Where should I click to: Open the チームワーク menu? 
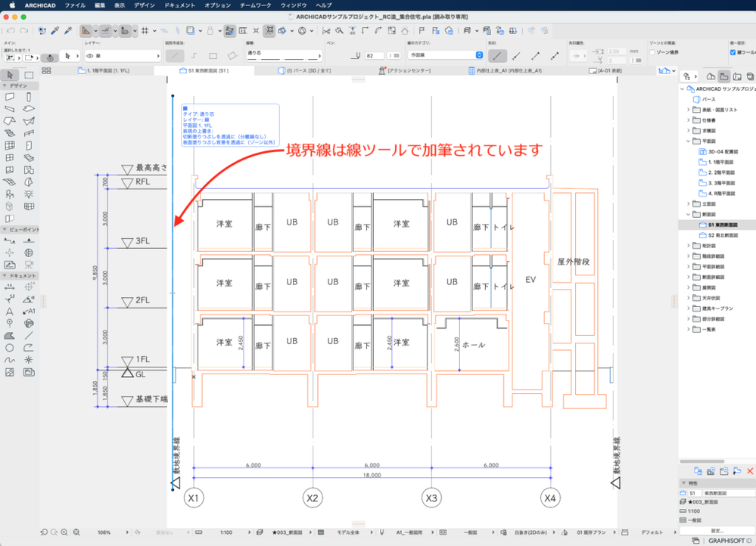coord(256,5)
